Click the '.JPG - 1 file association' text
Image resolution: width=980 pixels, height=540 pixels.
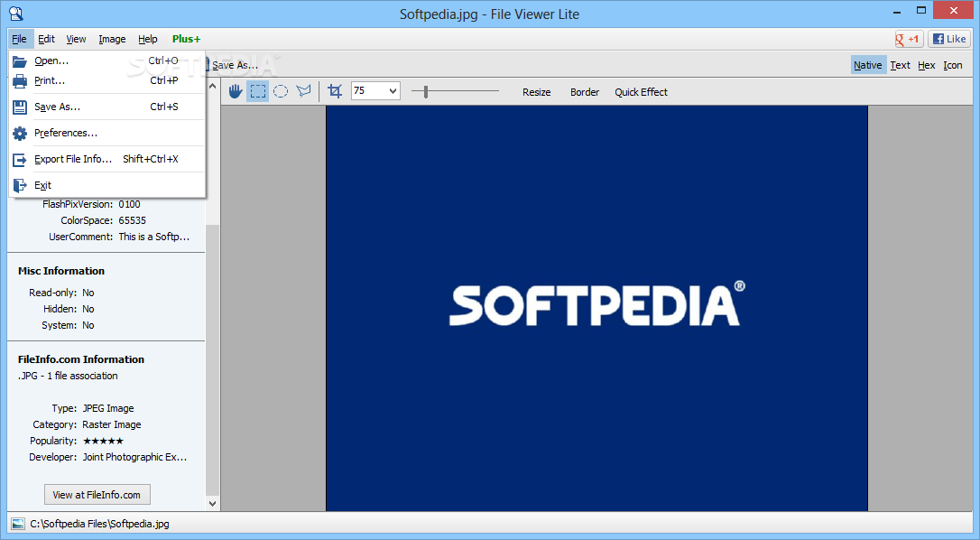point(68,376)
